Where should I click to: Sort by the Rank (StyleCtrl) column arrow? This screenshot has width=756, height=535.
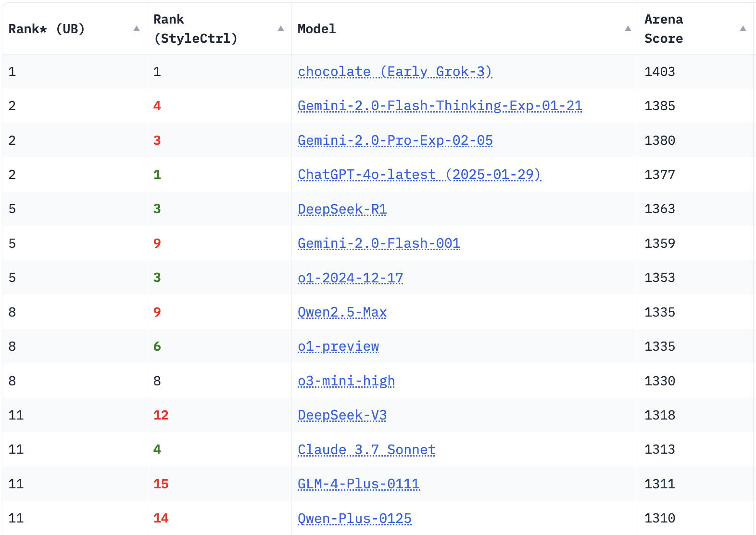281,29
